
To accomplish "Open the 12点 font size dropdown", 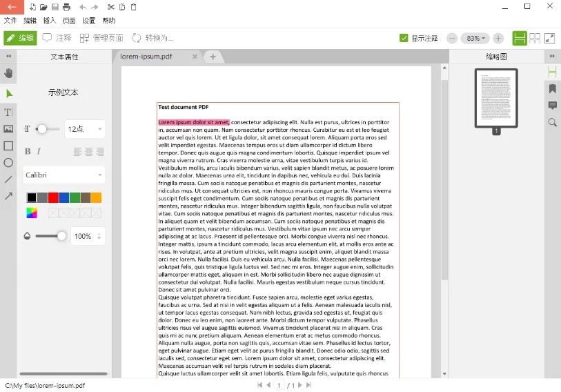I will point(85,129).
